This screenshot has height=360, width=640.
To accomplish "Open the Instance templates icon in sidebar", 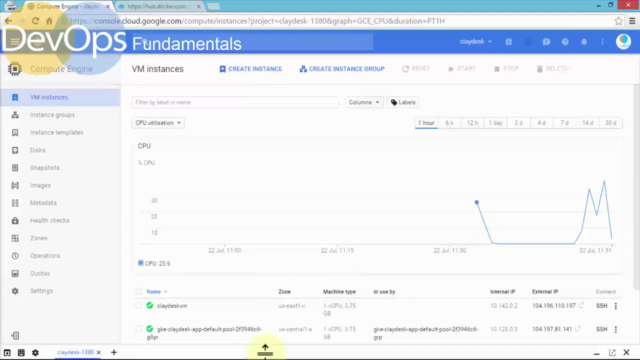I will coord(15,132).
